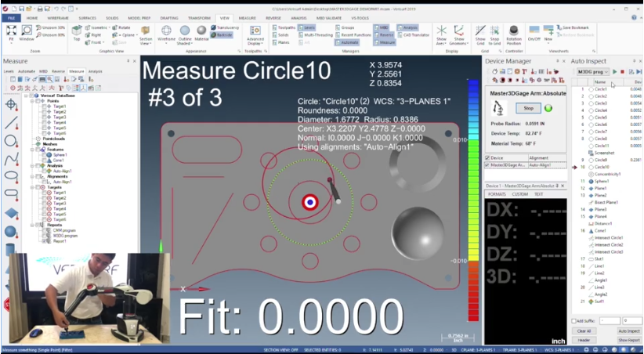
Task: Open the Isometric view dropdown
Action: [97, 27]
